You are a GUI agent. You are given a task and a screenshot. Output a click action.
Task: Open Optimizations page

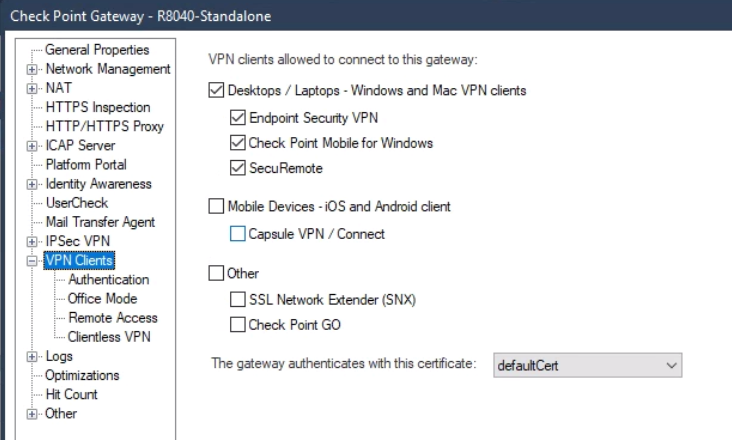tap(82, 375)
